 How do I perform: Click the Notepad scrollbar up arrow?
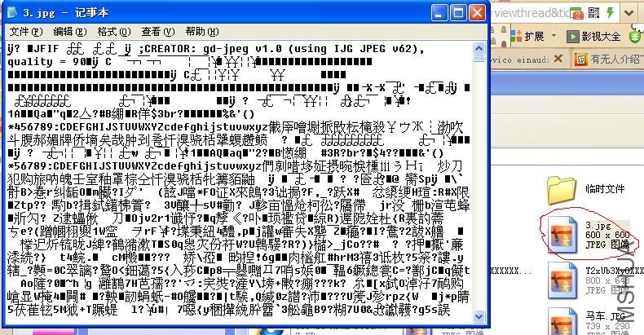pyautogui.click(x=479, y=47)
